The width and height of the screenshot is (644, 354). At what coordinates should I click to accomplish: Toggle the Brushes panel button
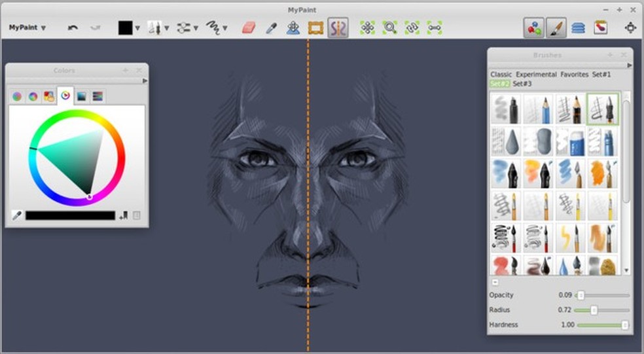point(556,27)
